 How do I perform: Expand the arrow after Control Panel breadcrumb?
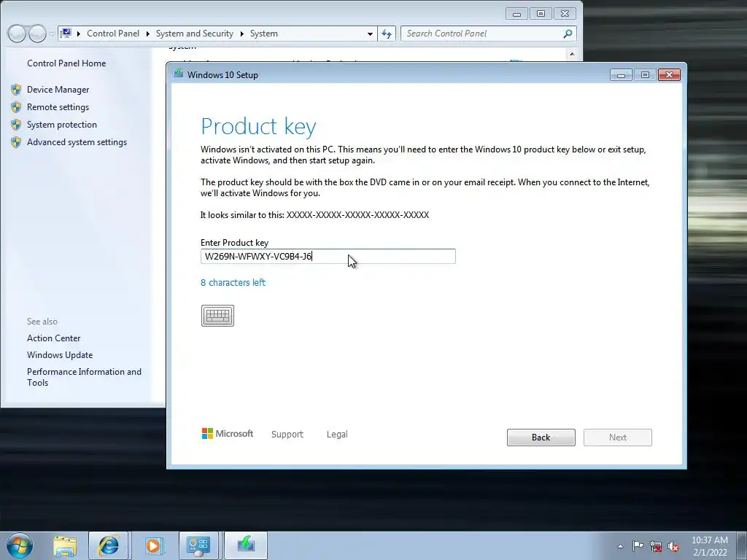click(x=147, y=34)
